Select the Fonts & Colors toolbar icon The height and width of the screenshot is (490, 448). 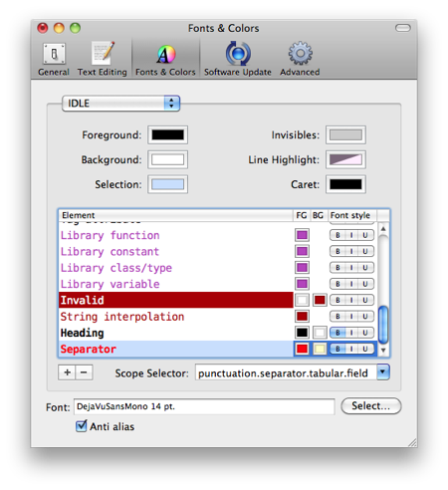(x=165, y=59)
